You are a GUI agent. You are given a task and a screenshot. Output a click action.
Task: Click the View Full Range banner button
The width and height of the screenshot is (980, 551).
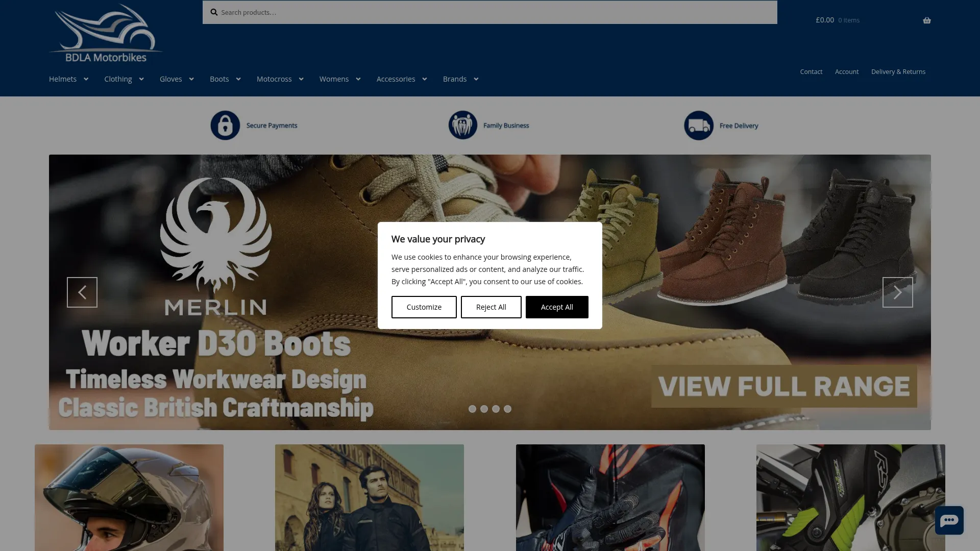click(x=784, y=386)
